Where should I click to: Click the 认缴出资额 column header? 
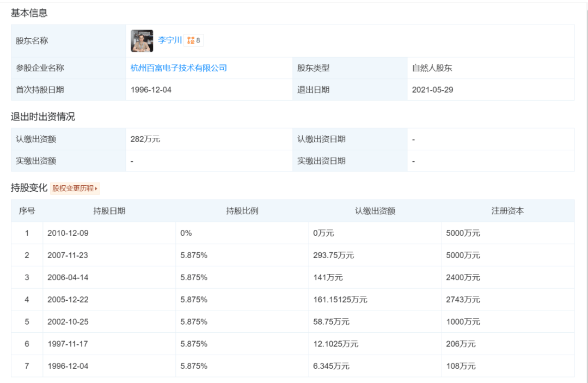(x=375, y=211)
